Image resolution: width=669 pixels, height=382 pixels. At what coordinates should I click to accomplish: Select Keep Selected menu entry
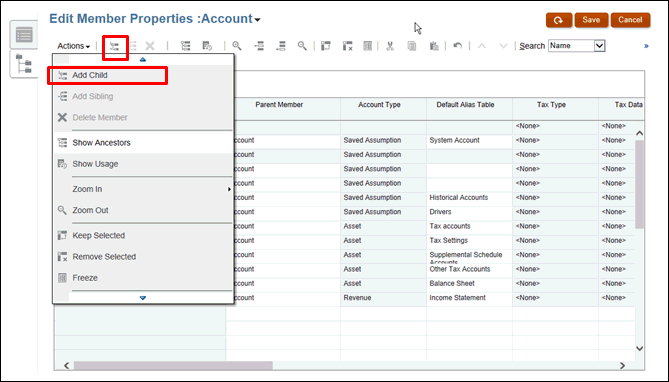point(144,236)
